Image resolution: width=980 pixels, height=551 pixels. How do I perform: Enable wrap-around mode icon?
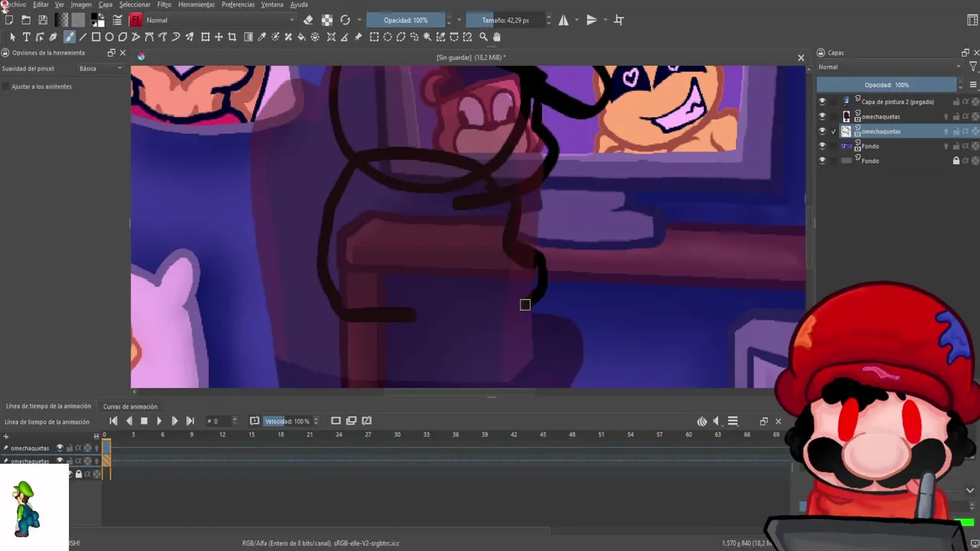(x=619, y=20)
